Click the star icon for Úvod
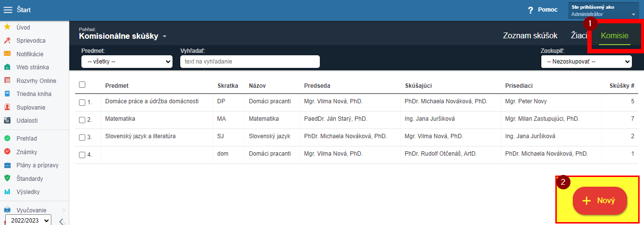644x225 pixels. [7, 27]
